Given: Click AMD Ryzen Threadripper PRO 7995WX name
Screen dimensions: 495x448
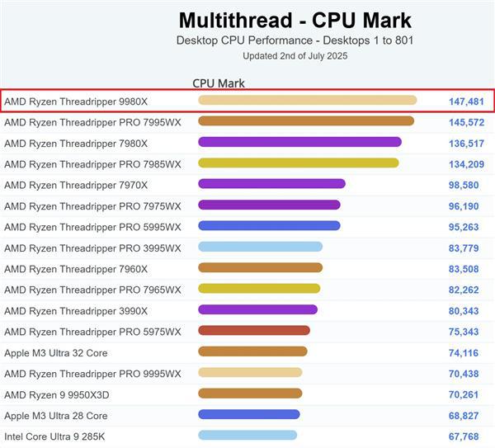Looking at the screenshot, I should tap(92, 122).
